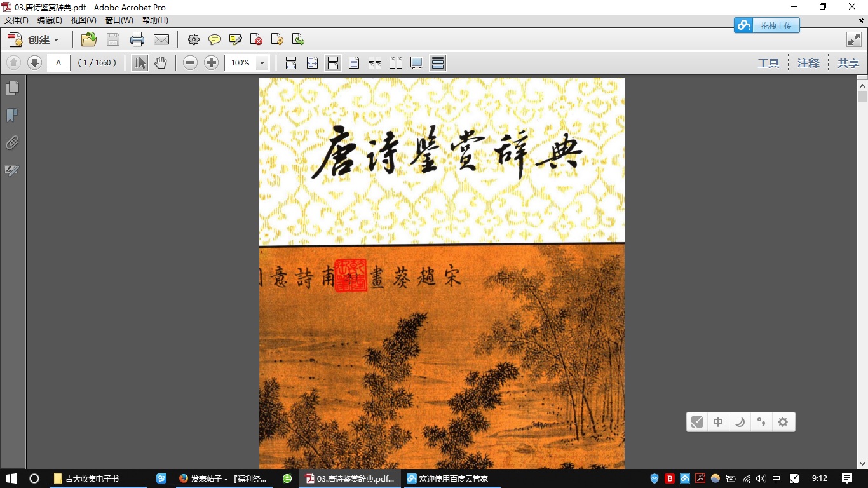Open IME toolbar gear settings
Screen dimensions: 868x488
[783, 422]
